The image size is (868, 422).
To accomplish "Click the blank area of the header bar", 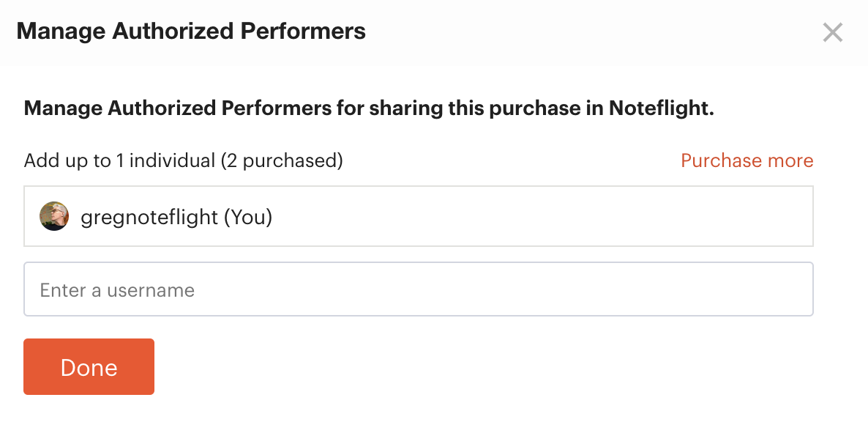I will (592, 32).
